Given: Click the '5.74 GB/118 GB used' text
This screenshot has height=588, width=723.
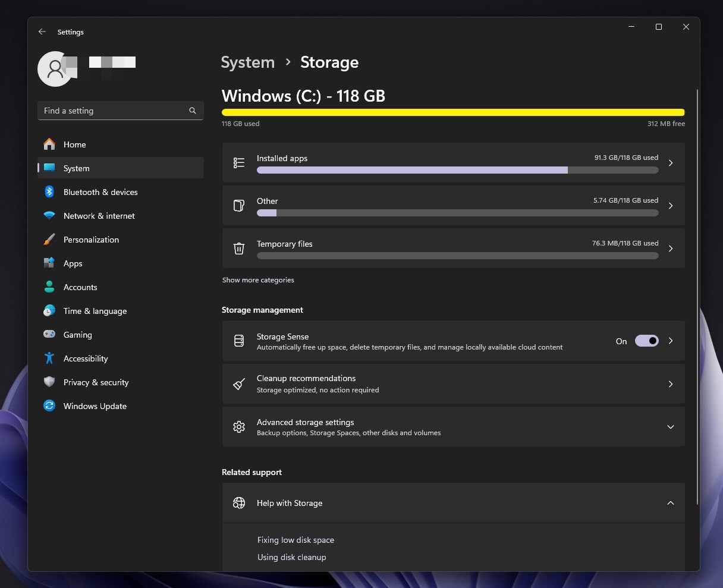Looking at the screenshot, I should [625, 200].
